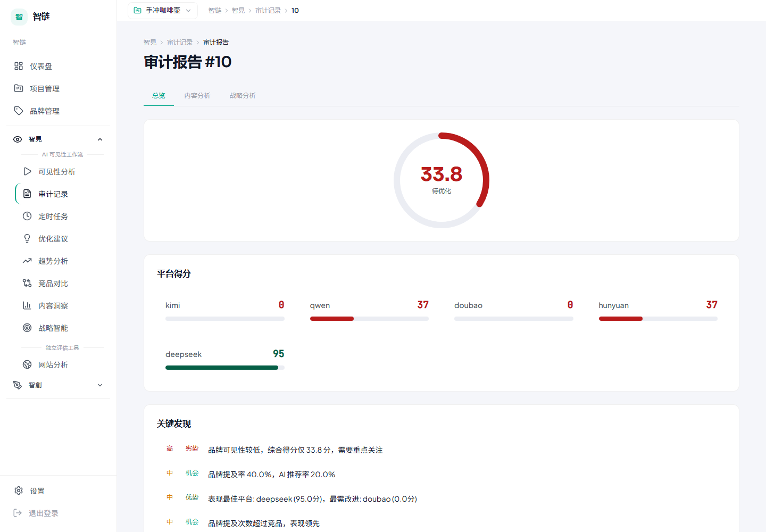Open 项目管理 in the sidebar

[x=59, y=88]
